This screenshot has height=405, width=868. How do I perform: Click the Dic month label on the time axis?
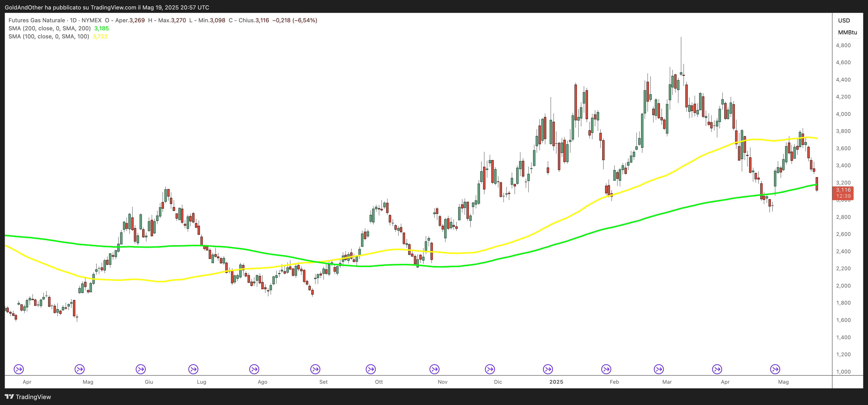point(498,382)
